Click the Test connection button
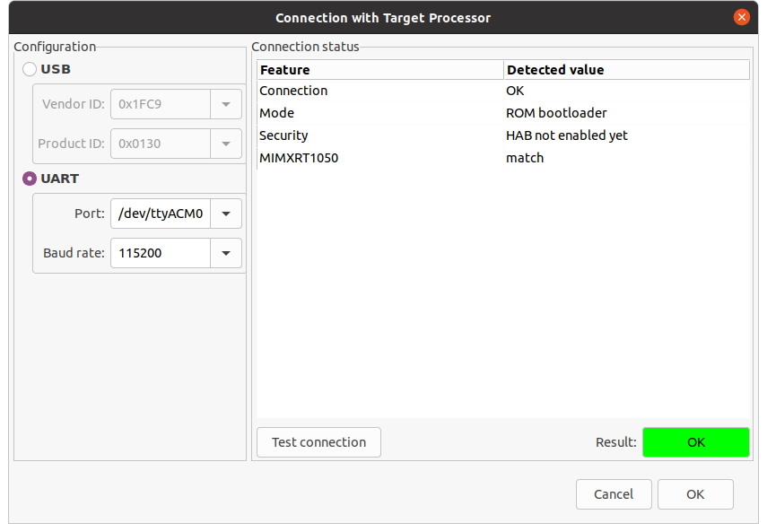This screenshot has width=767, height=532. [x=318, y=441]
